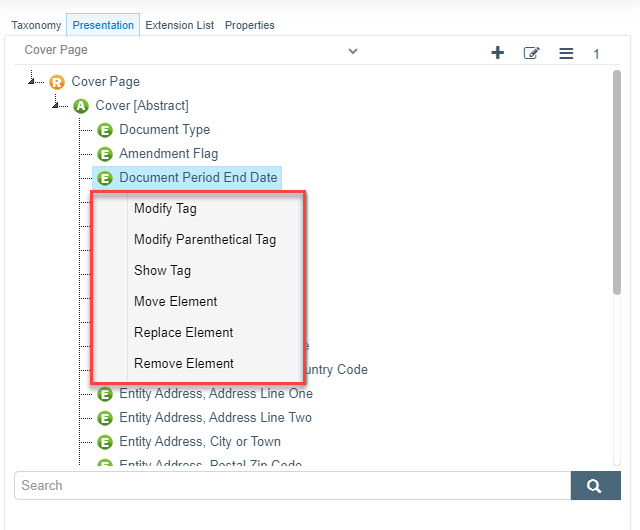Viewport: 640px width, 530px height.
Task: Click the plus add icon
Action: point(497,53)
